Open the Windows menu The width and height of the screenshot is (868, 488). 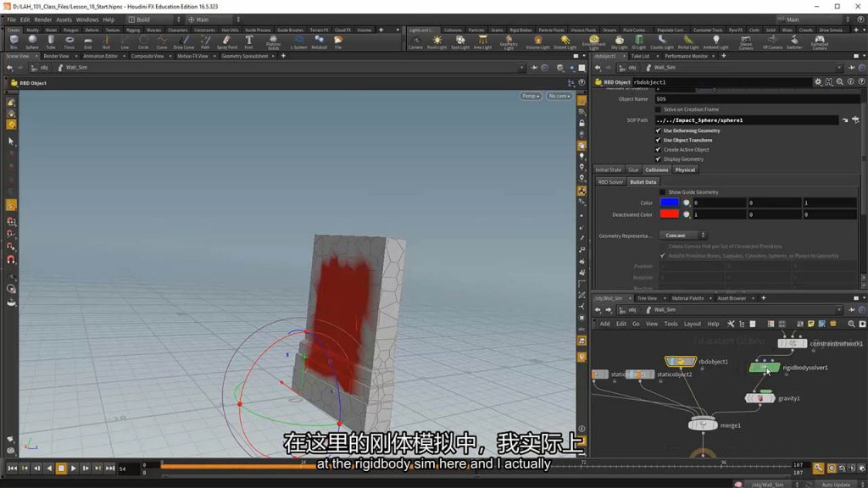pyautogui.click(x=87, y=19)
